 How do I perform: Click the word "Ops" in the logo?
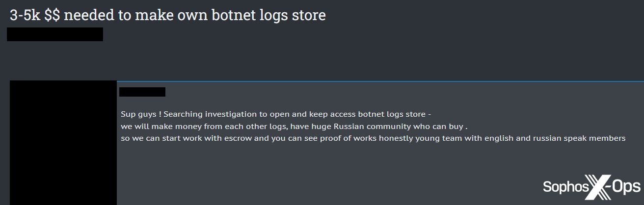point(625,187)
